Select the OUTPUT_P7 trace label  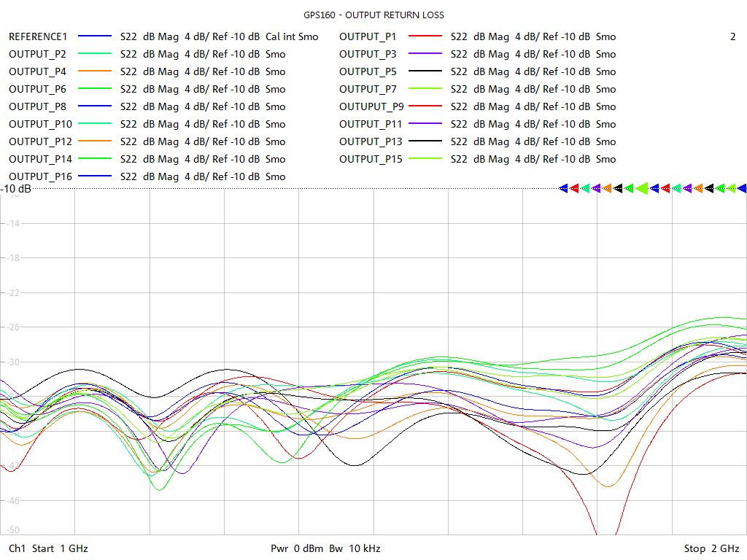[x=368, y=90]
